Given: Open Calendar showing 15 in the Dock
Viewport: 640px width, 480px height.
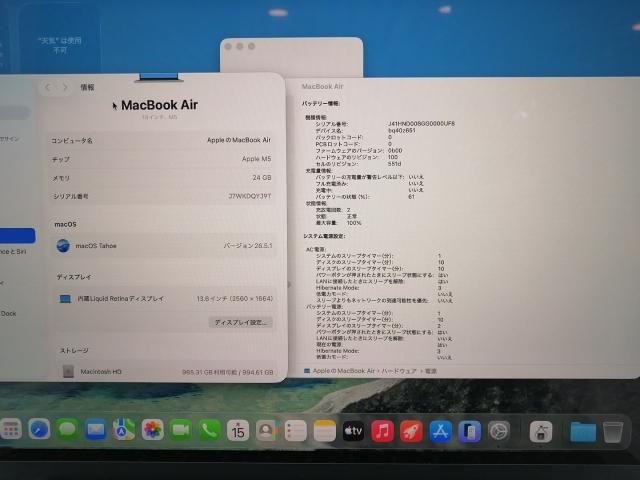Looking at the screenshot, I should (238, 431).
